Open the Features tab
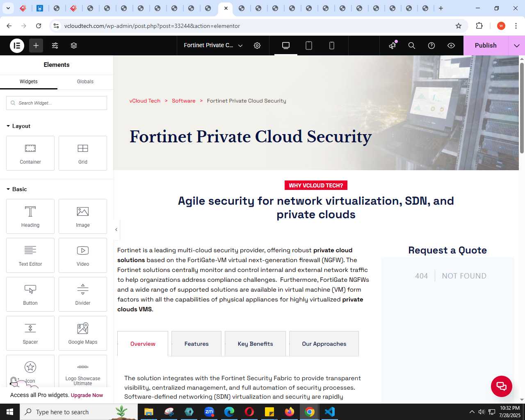 (x=196, y=344)
